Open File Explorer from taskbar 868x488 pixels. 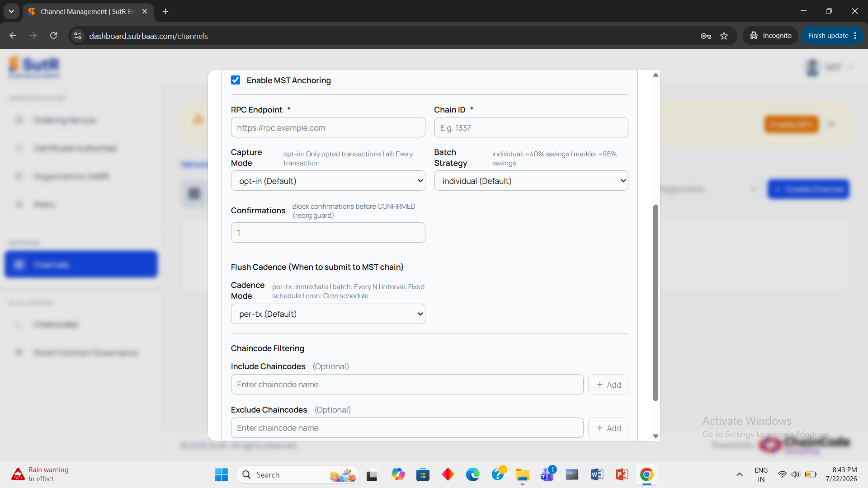[x=523, y=474]
